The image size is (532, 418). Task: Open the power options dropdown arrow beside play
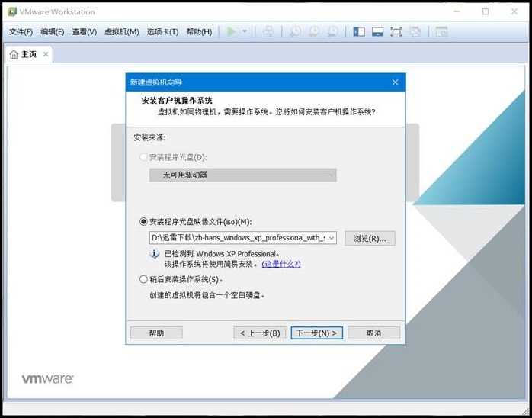pos(245,31)
